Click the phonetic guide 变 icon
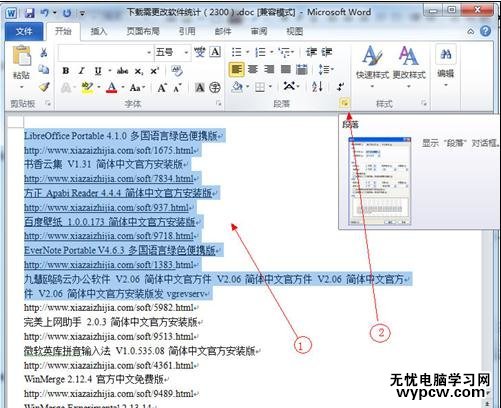This screenshot has height=408, width=501. tap(200, 52)
